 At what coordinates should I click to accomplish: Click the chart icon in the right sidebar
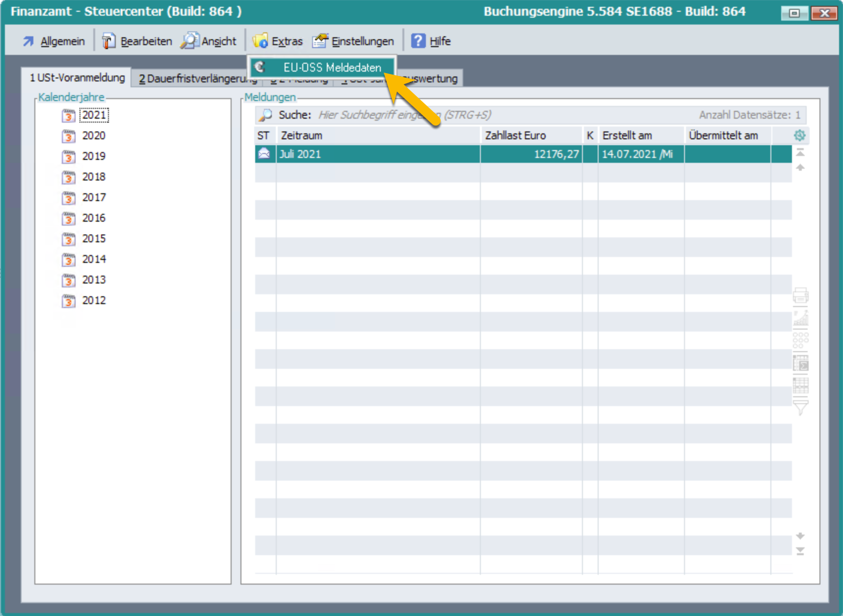[x=800, y=318]
